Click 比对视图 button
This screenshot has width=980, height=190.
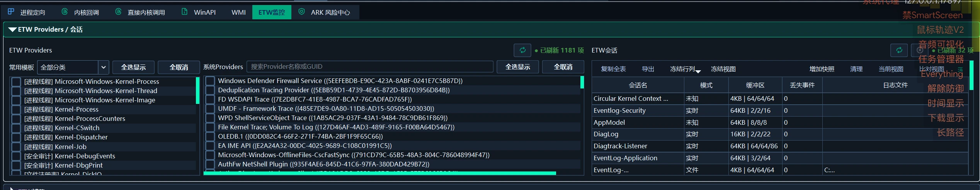[932, 69]
